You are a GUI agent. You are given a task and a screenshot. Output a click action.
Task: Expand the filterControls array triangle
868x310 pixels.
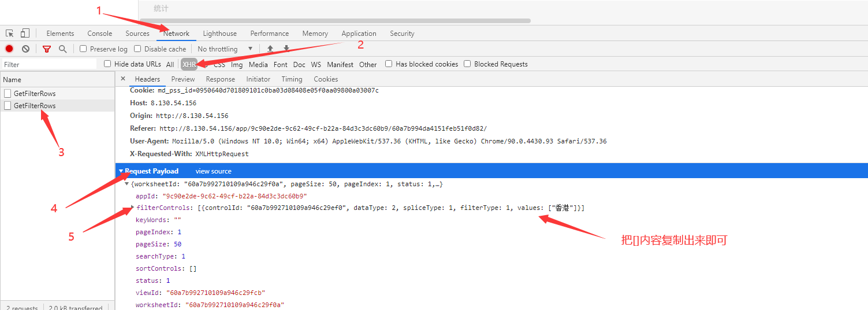[133, 208]
